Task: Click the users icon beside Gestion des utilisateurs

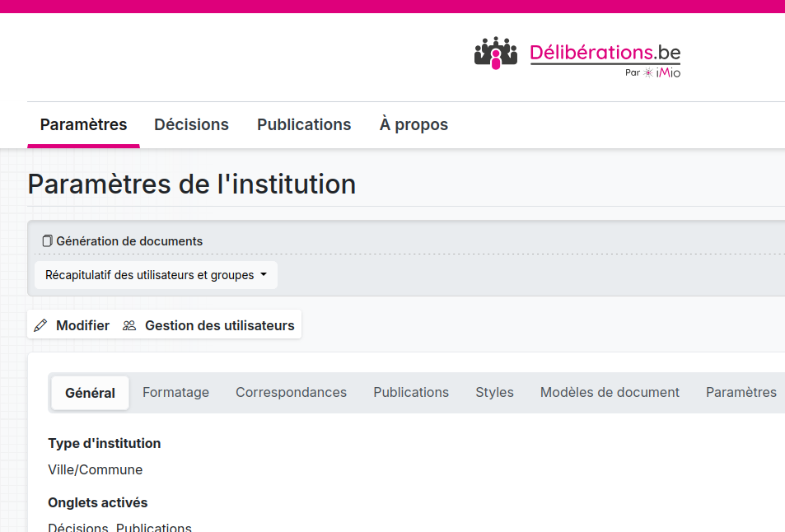Action: (129, 325)
